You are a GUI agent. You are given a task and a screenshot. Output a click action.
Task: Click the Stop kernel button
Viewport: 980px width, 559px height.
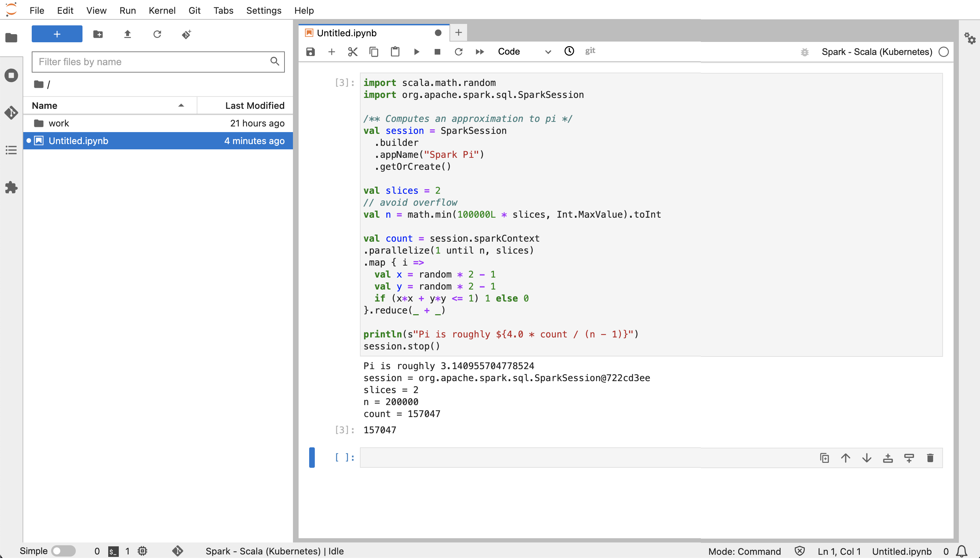coord(436,51)
